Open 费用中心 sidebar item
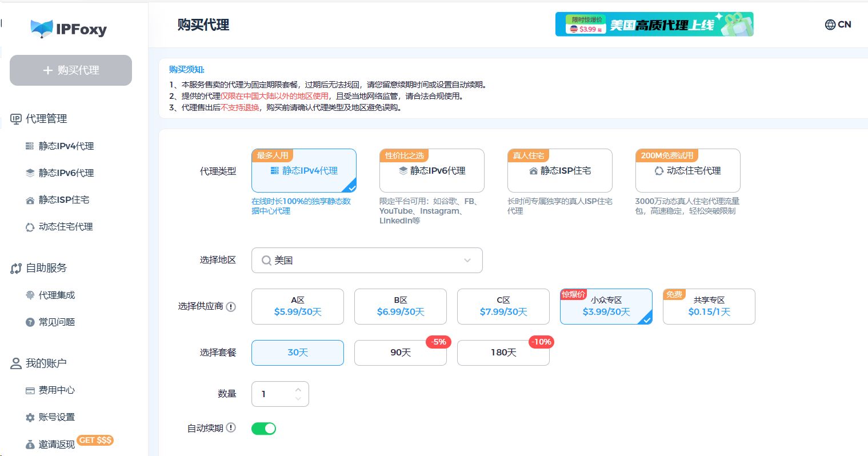The width and height of the screenshot is (868, 456). point(57,390)
